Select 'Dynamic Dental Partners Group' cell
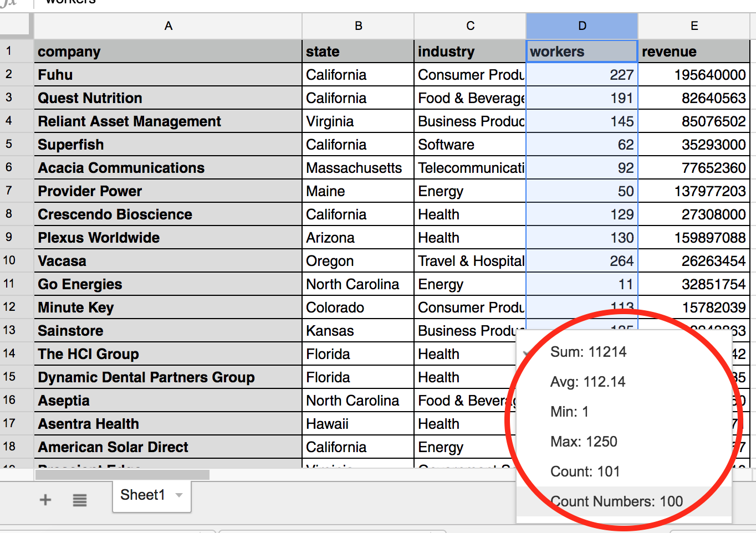 coord(168,377)
